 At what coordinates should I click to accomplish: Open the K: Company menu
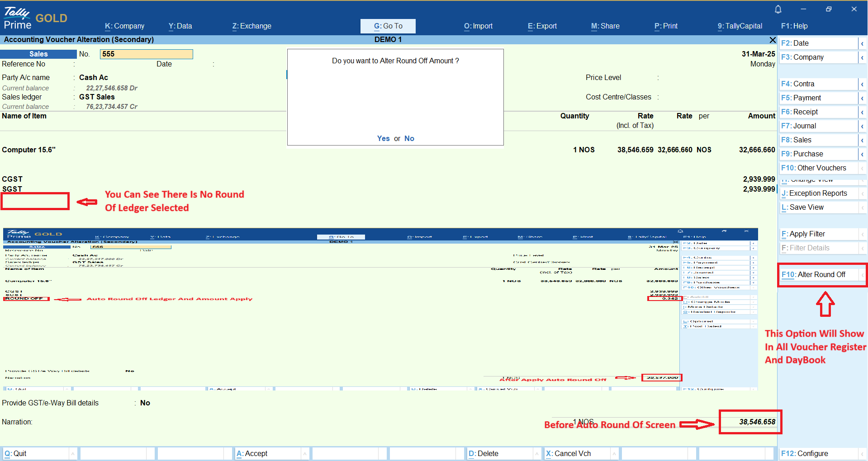pyautogui.click(x=124, y=26)
